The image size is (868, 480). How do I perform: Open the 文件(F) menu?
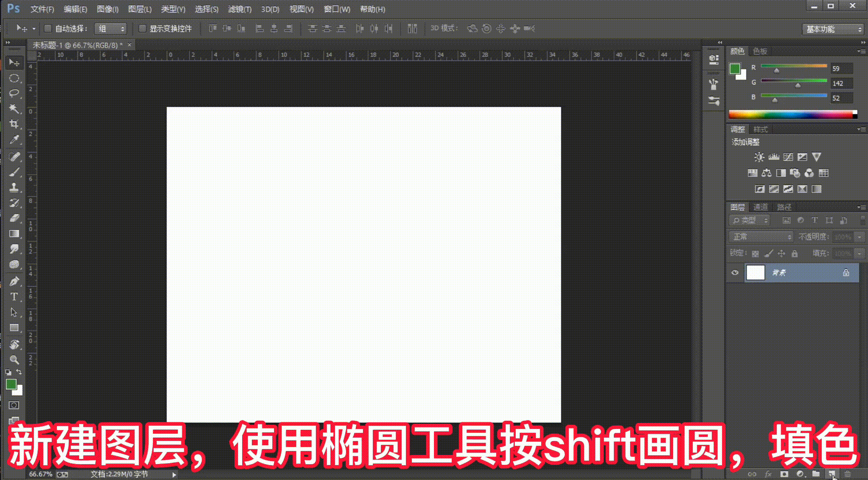[x=42, y=9]
